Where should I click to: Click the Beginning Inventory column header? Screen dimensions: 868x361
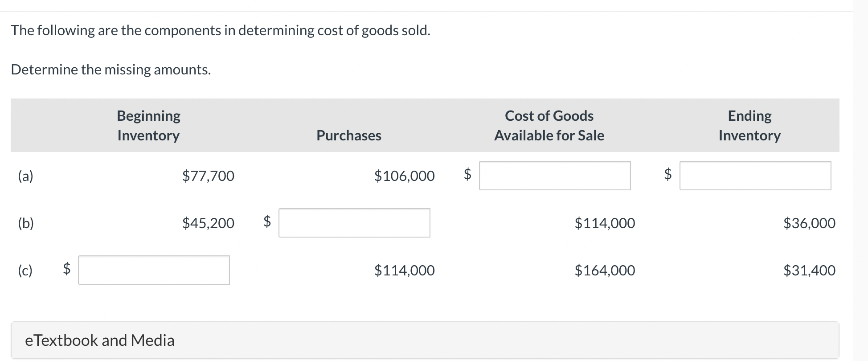click(148, 125)
